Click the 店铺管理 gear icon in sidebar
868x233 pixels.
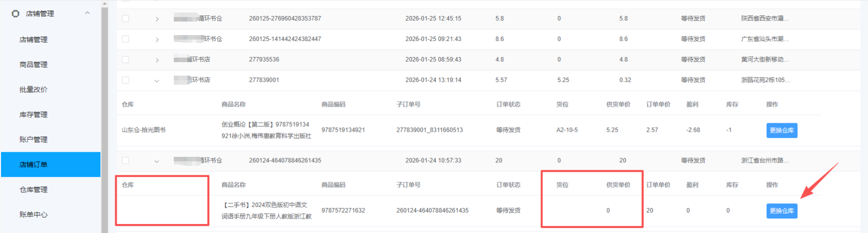16,14
